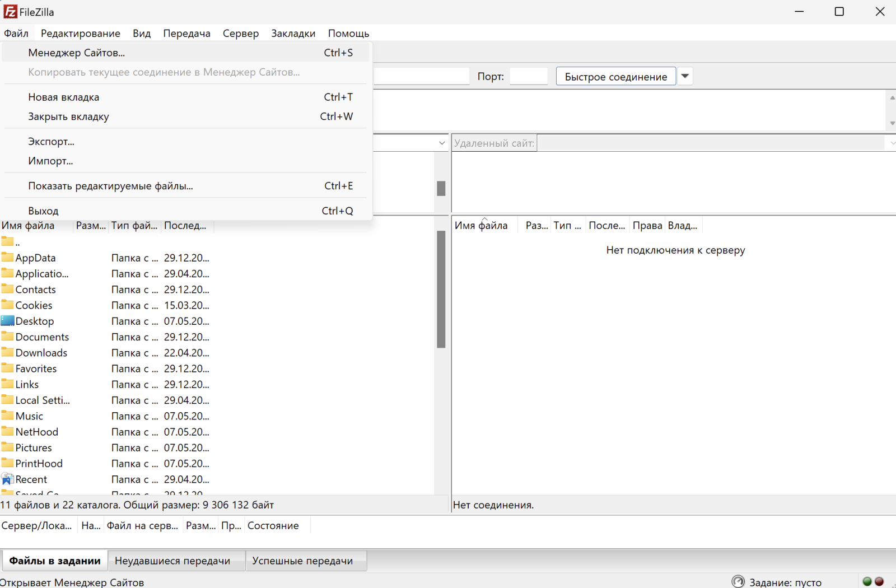Switch to Файлы в задании tab
This screenshot has width=896, height=588.
[55, 561]
